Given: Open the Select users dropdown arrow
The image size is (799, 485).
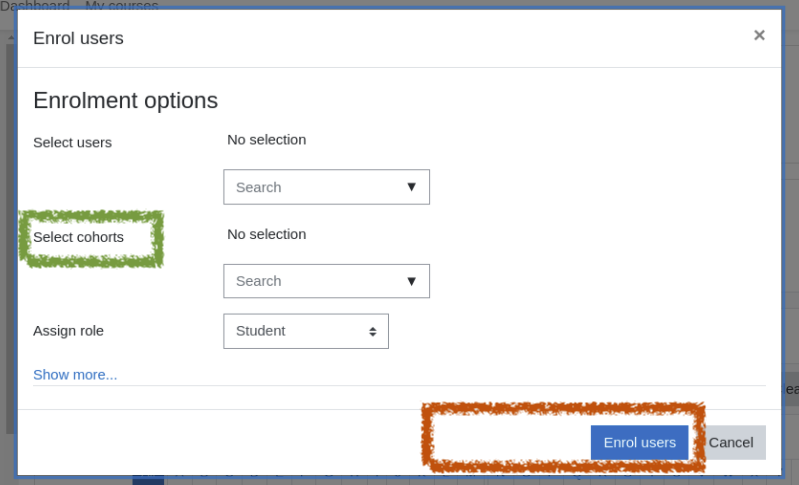Looking at the screenshot, I should 411,187.
